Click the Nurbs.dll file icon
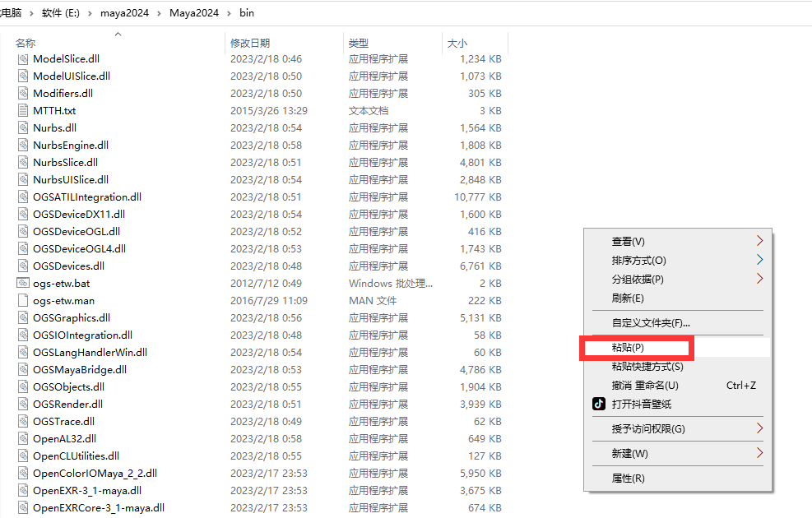 click(x=23, y=127)
